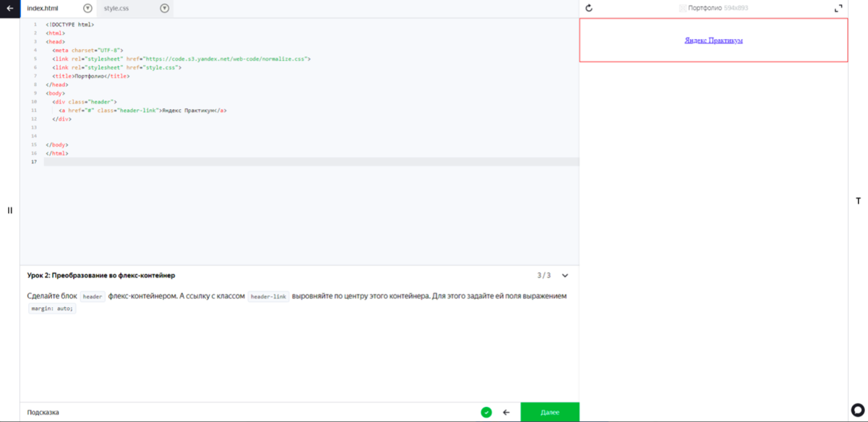
Task: Reload the preview with refresh icon
Action: coord(589,8)
